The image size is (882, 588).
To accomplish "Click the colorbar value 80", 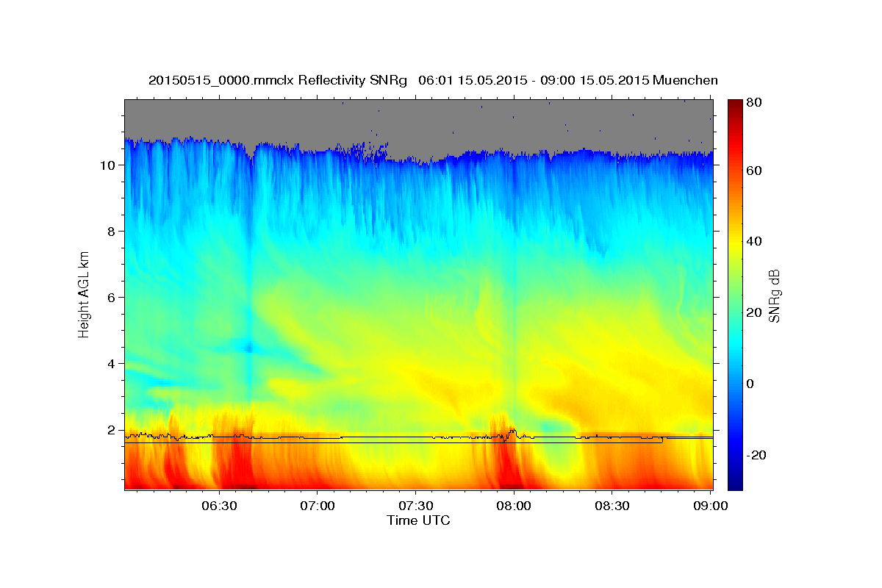I will click(754, 102).
